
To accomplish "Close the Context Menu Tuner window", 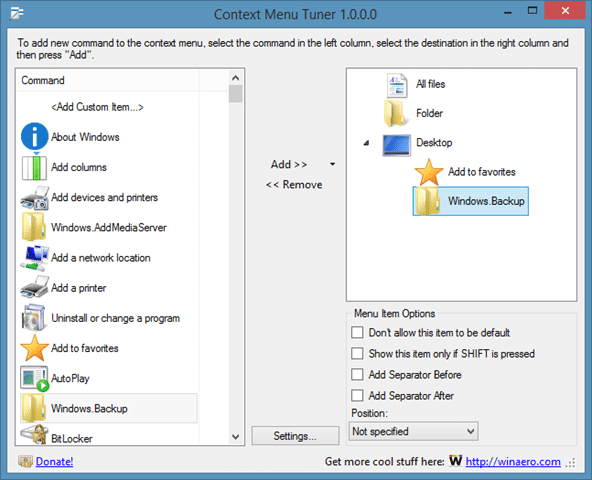I will point(565,11).
